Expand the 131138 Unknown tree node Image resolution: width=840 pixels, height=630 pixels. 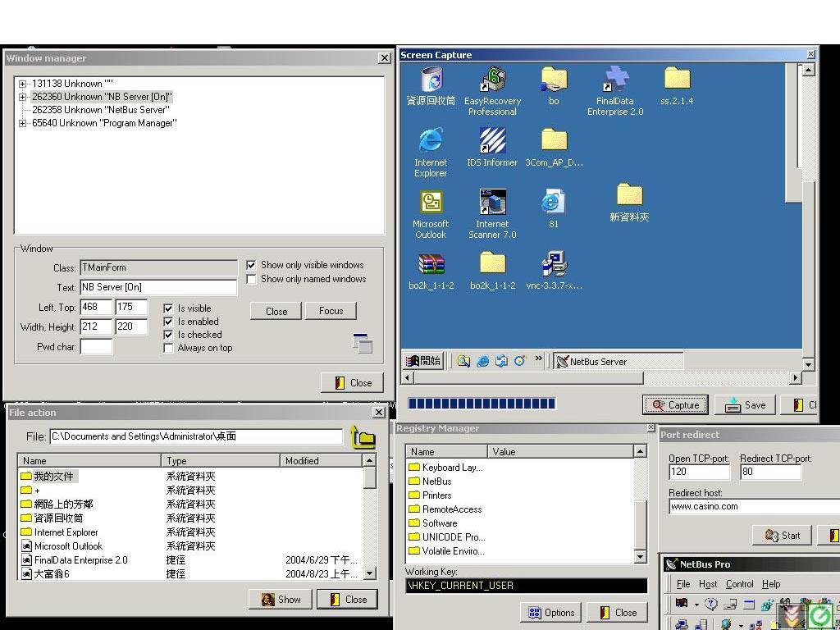[x=23, y=84]
